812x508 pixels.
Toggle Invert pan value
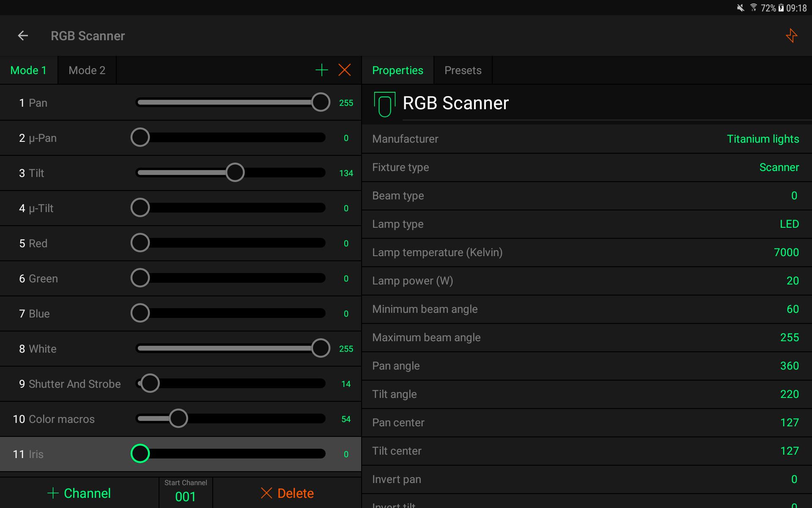pyautogui.click(x=794, y=479)
